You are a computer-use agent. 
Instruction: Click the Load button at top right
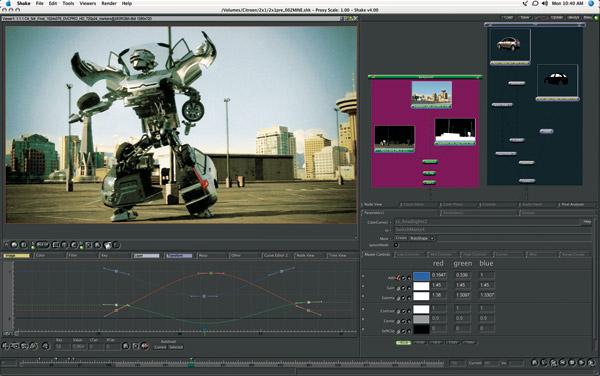[x=508, y=18]
